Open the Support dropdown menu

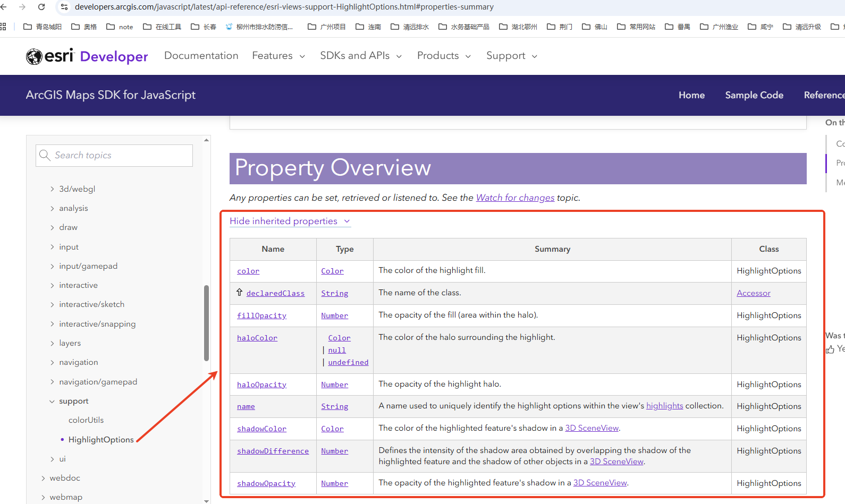pos(512,56)
